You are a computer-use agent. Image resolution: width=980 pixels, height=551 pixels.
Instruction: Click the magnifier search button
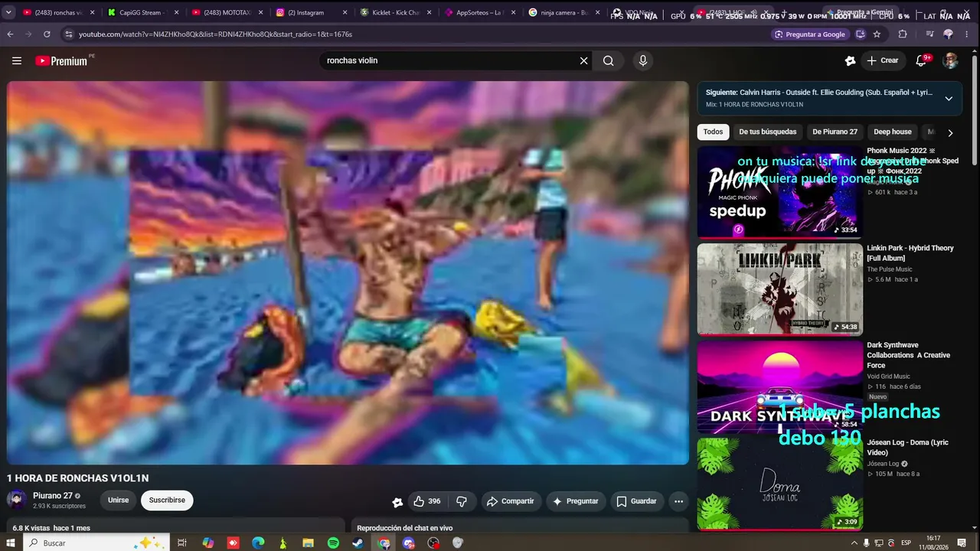click(x=609, y=60)
